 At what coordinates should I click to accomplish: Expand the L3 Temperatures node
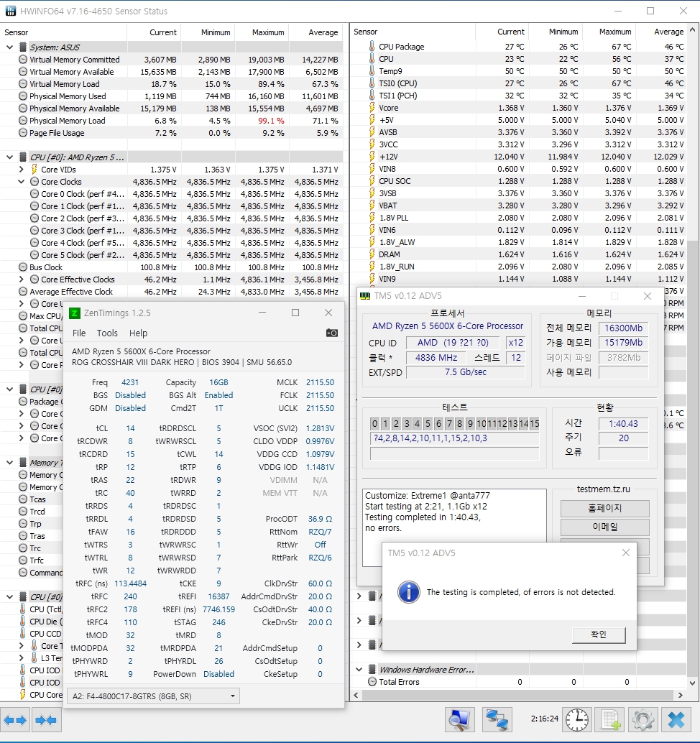point(22,657)
